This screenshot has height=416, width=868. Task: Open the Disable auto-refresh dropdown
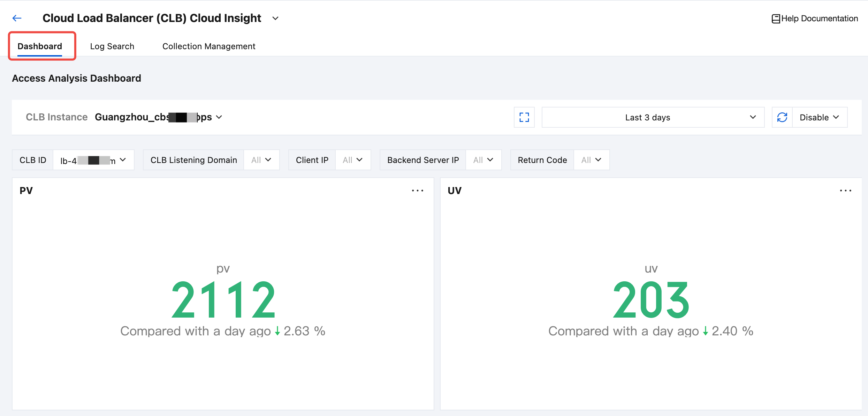click(x=820, y=117)
